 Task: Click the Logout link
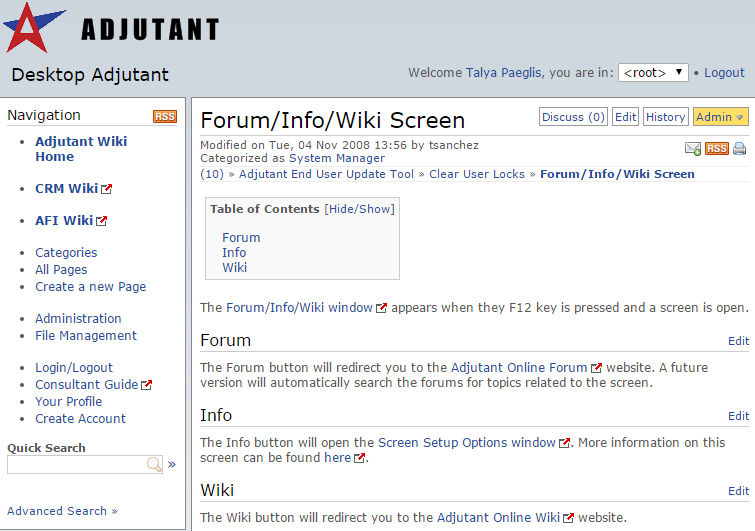pos(724,73)
